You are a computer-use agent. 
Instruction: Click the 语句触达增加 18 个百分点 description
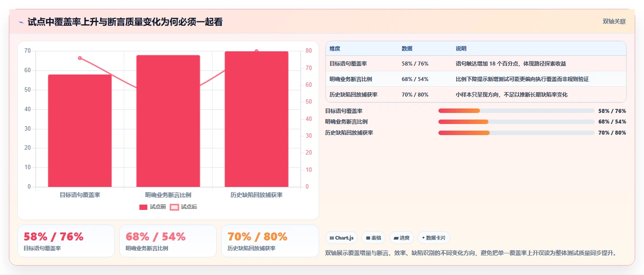pyautogui.click(x=511, y=64)
